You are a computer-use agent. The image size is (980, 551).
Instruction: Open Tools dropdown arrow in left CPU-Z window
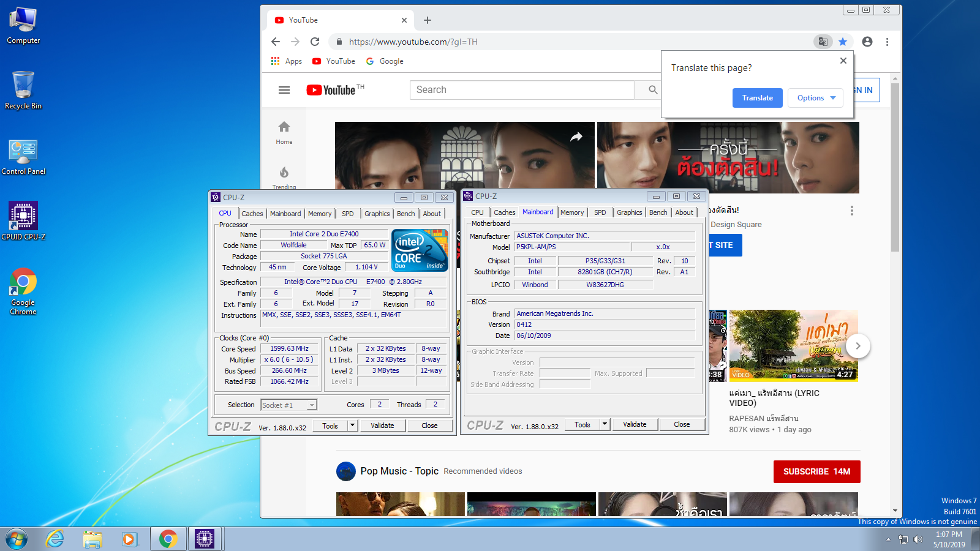[x=353, y=425]
